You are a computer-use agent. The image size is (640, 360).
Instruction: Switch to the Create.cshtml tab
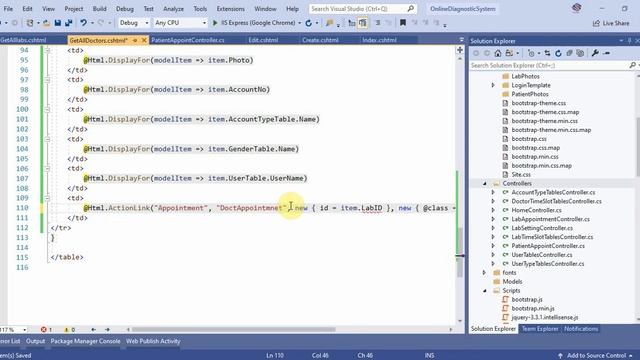(320, 40)
